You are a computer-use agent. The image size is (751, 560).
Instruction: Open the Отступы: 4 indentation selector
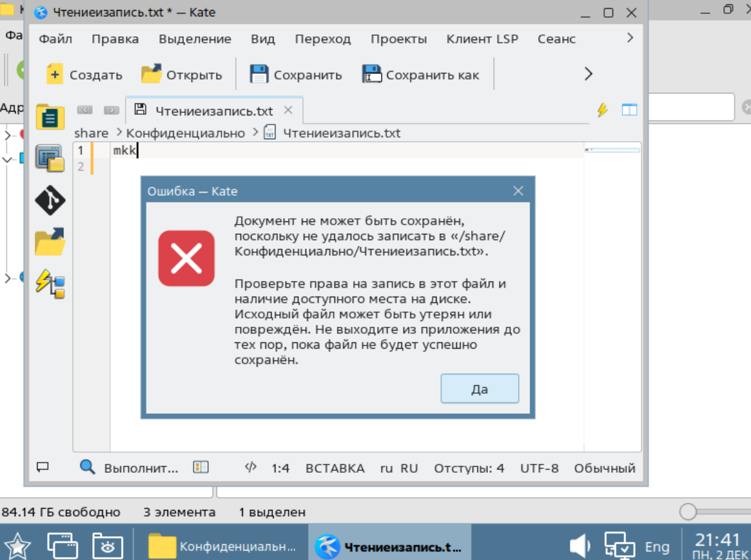point(469,468)
